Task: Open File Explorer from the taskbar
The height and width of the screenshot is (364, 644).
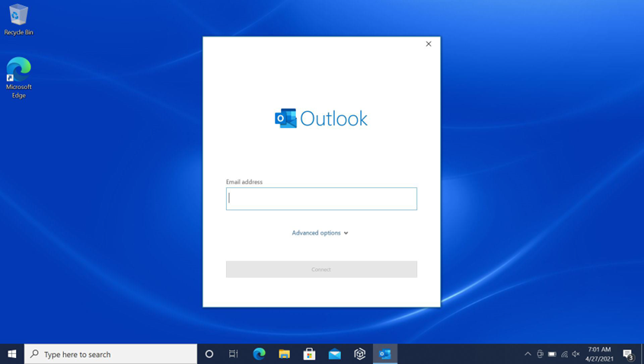Action: [x=284, y=354]
